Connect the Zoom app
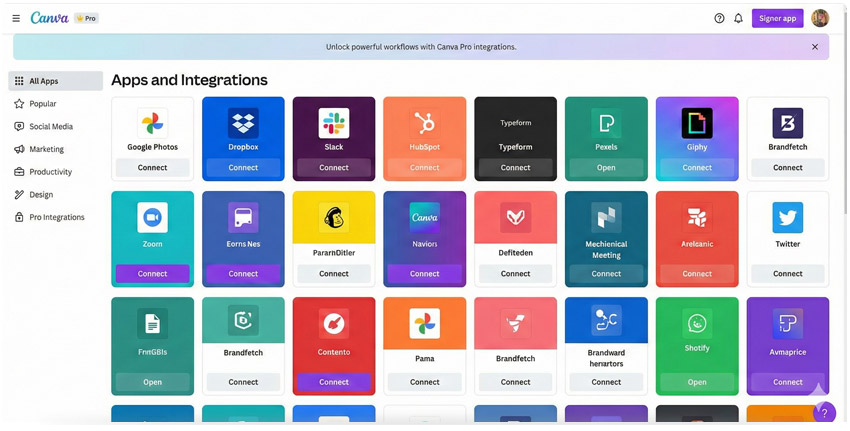The width and height of the screenshot is (850, 431). tap(152, 274)
